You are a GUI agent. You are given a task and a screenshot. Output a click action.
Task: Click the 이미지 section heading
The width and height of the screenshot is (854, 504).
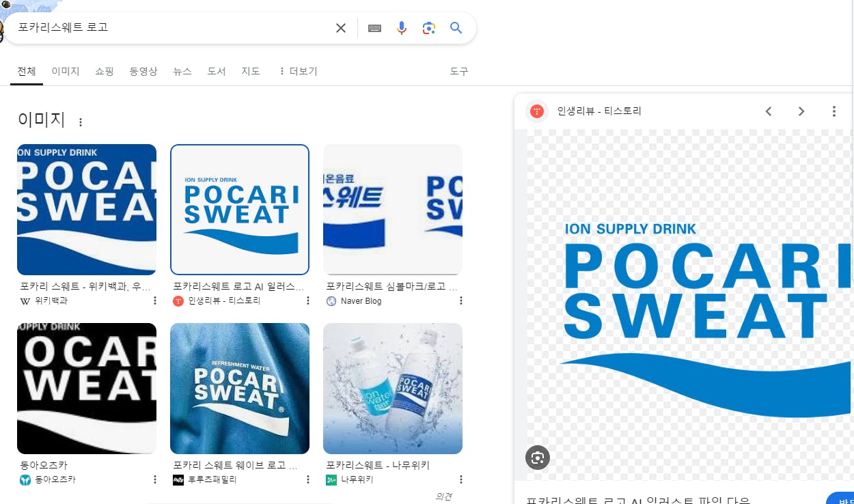pos(42,120)
